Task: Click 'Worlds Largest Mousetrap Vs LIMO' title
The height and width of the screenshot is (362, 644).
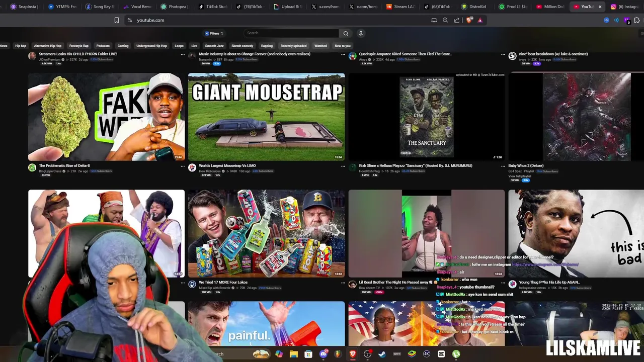Action: pyautogui.click(x=227, y=165)
